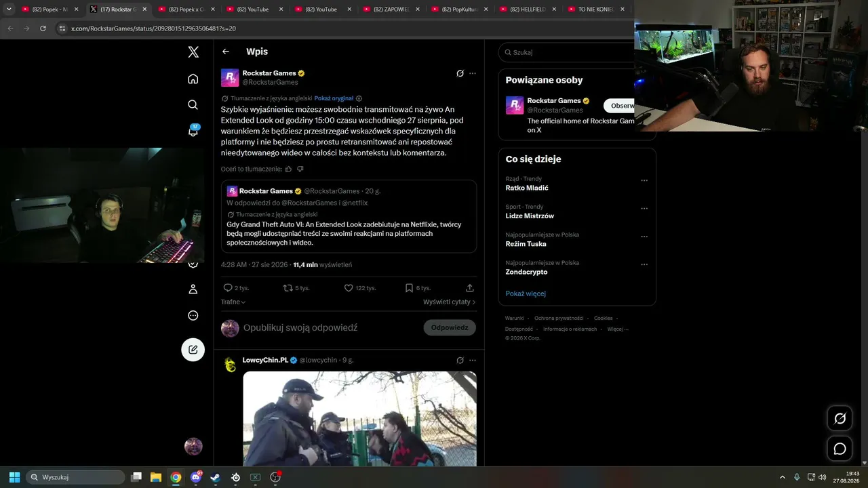Open the sidebar More circle icon
Image resolution: width=868 pixels, height=488 pixels.
[x=193, y=315]
